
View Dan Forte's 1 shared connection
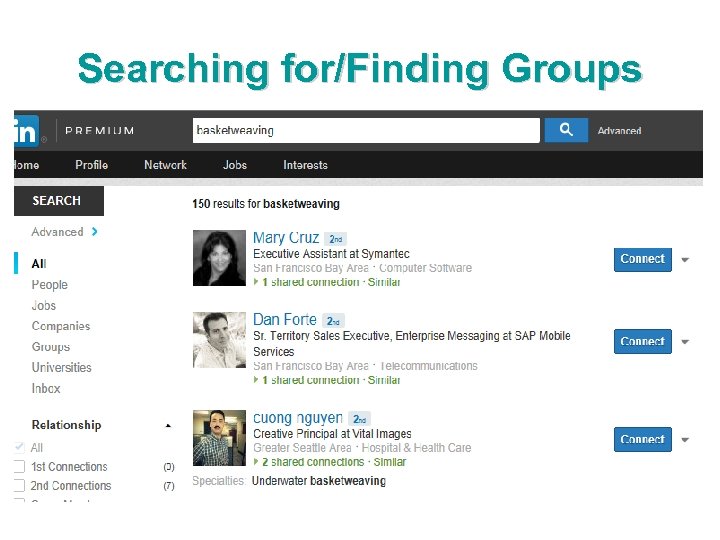[x=310, y=380]
